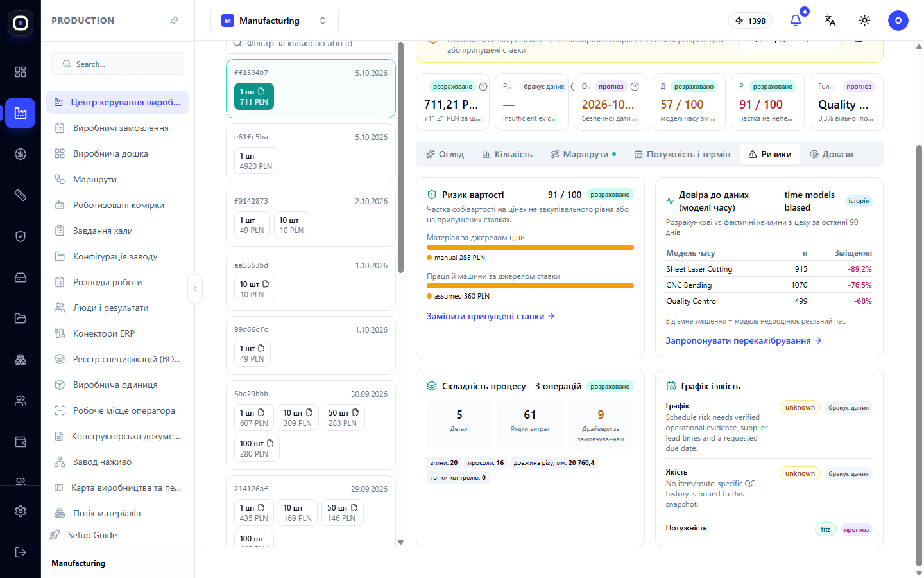Click the language translation icon
The height and width of the screenshot is (578, 924).
click(830, 21)
